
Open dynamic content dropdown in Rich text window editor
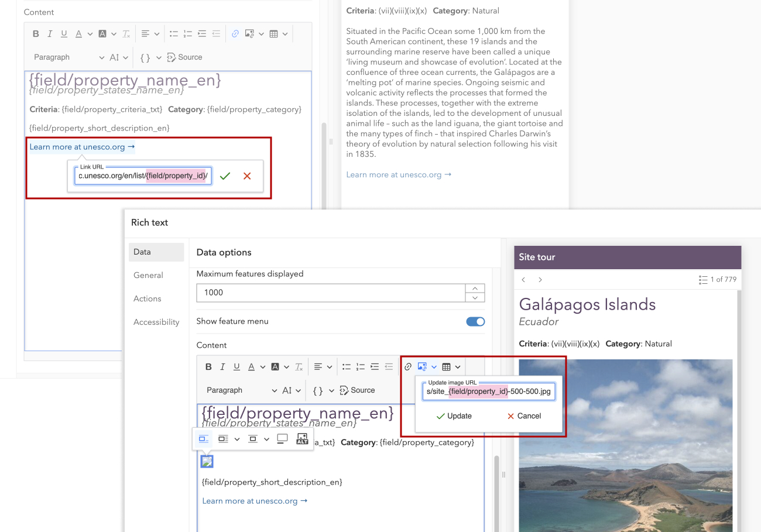click(x=331, y=390)
